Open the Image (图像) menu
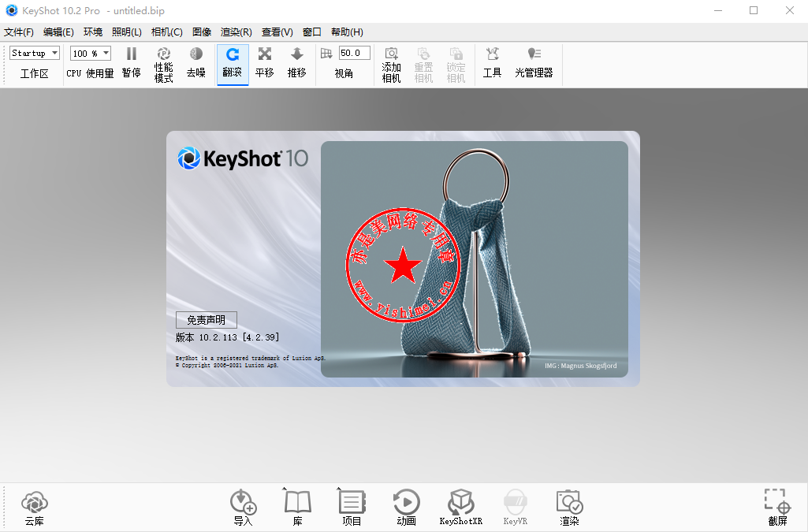 point(202,32)
